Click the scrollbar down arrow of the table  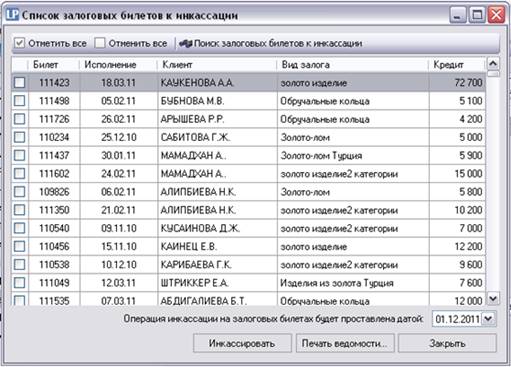pos(493,298)
